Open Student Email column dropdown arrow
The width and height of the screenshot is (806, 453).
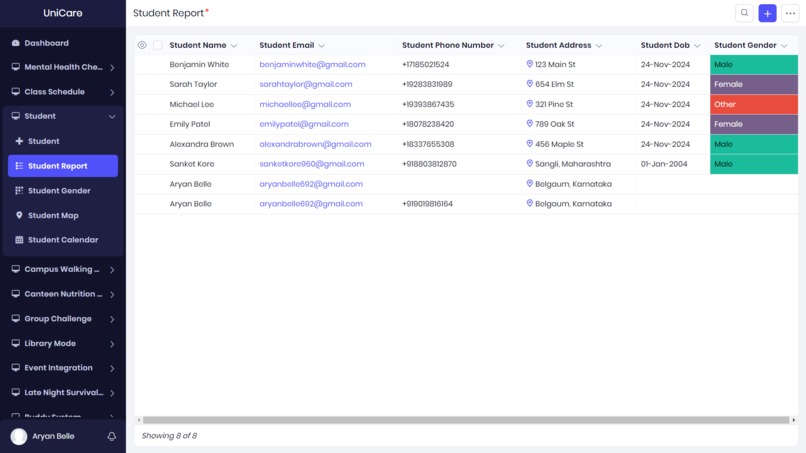[321, 46]
